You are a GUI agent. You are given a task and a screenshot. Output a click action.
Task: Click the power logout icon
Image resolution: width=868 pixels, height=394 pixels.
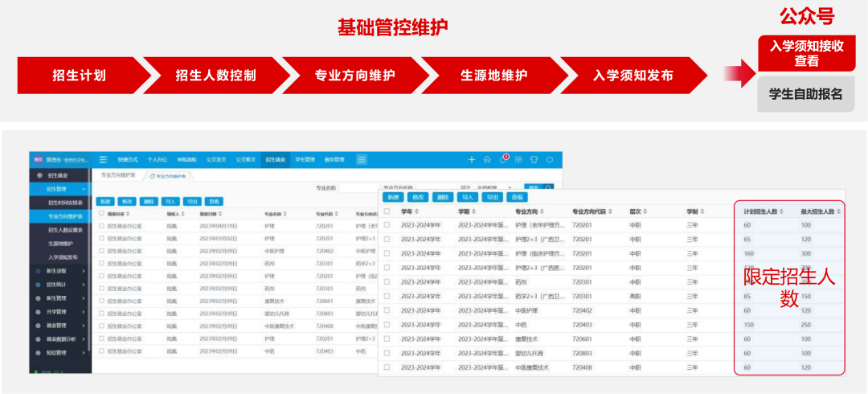coord(550,159)
